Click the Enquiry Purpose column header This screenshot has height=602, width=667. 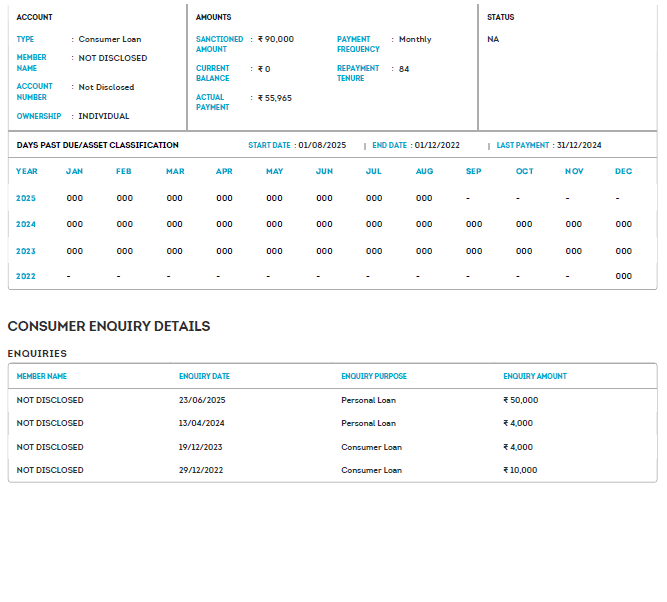coord(374,376)
